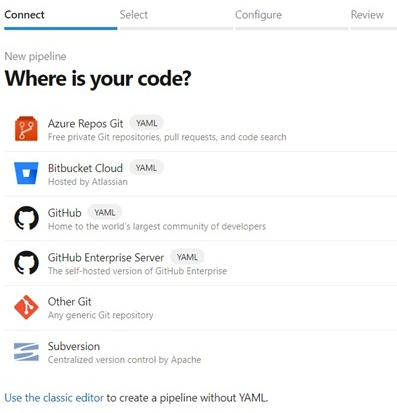
Task: Click YAML badge beside Azure Repos Git
Action: (x=146, y=123)
